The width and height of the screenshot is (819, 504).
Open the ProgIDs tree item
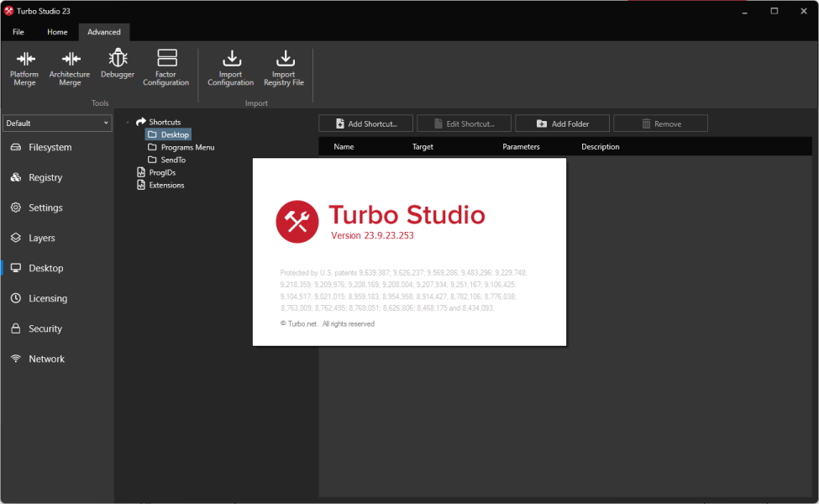[156, 172]
